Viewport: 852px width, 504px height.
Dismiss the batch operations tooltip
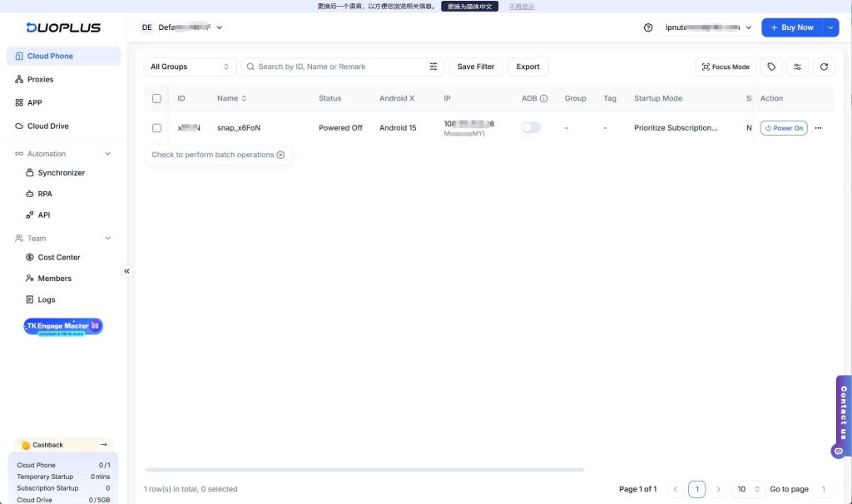280,155
